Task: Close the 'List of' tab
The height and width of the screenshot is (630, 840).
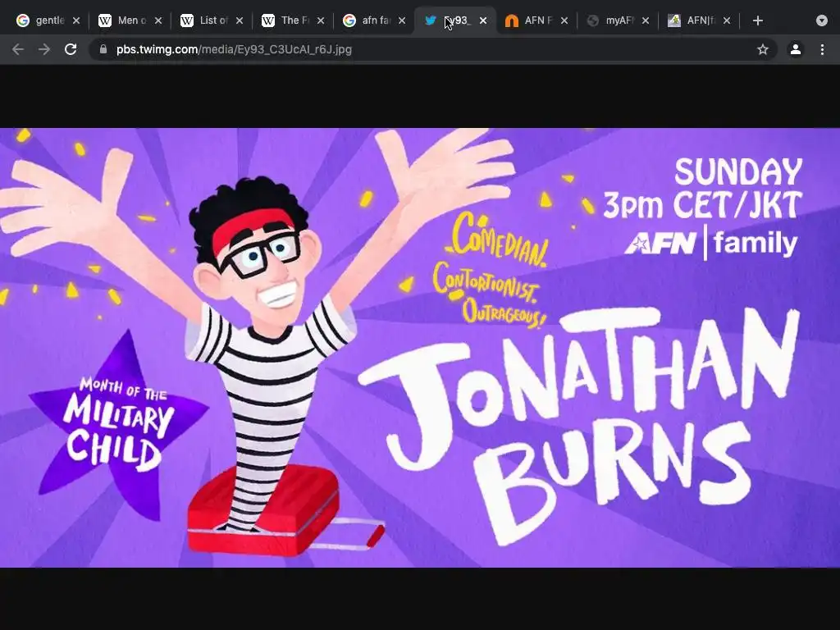Action: (x=240, y=21)
